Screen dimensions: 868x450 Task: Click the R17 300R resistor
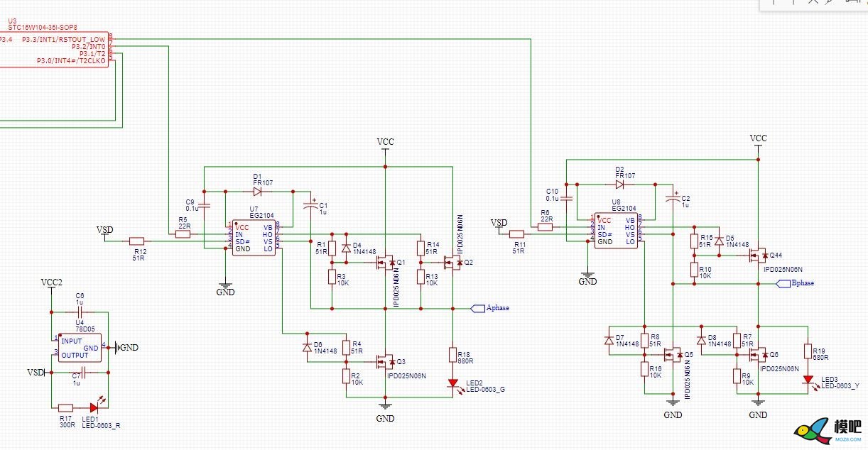point(65,407)
